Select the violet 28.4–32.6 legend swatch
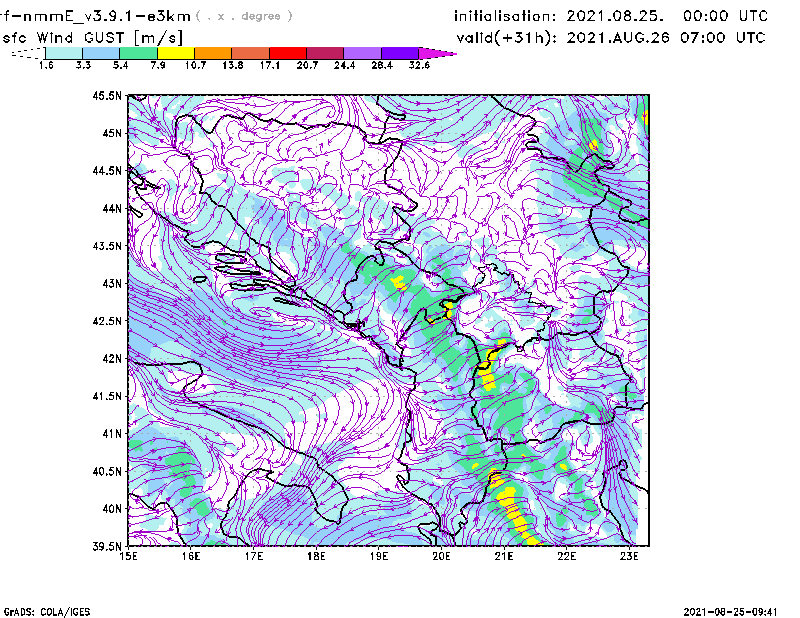The width and height of the screenshot is (800, 618). pos(399,53)
